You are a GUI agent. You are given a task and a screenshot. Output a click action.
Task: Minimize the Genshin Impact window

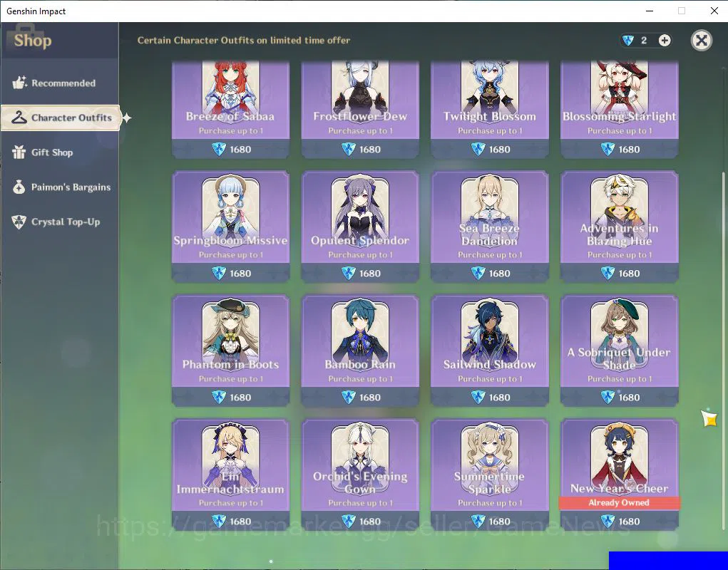tap(650, 11)
